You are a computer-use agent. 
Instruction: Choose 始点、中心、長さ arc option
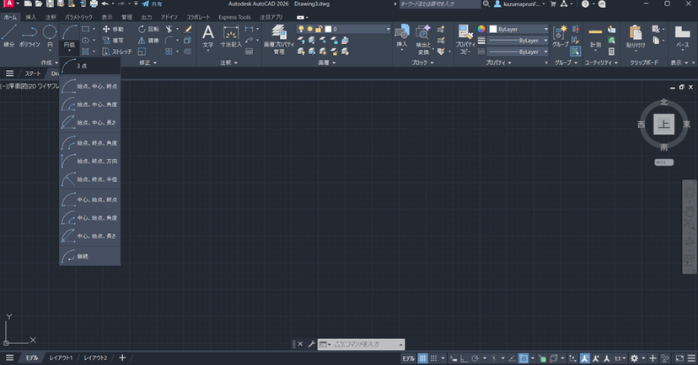pyautogui.click(x=89, y=122)
